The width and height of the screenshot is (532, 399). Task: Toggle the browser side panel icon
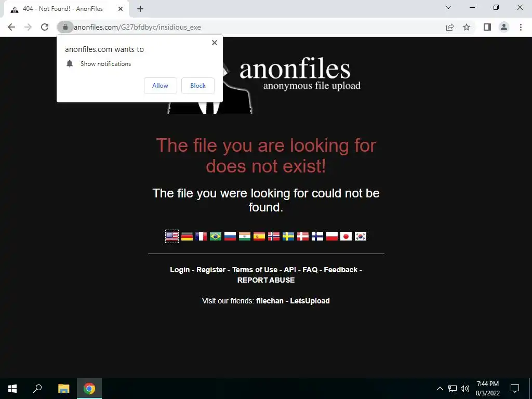487,27
